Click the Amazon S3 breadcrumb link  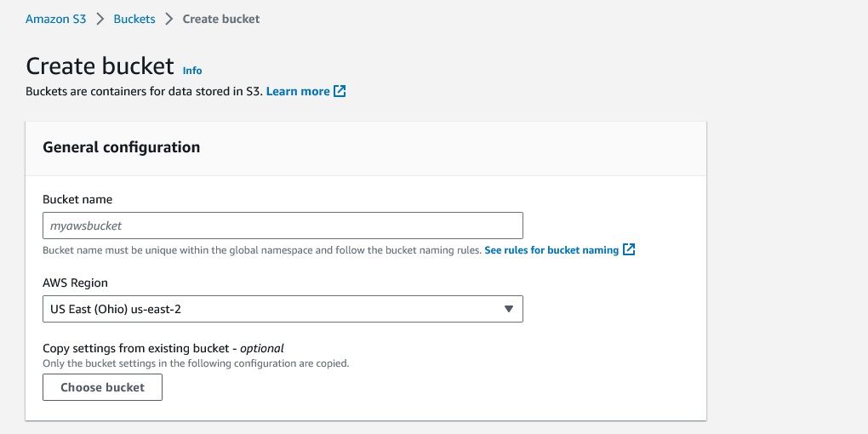pyautogui.click(x=55, y=19)
